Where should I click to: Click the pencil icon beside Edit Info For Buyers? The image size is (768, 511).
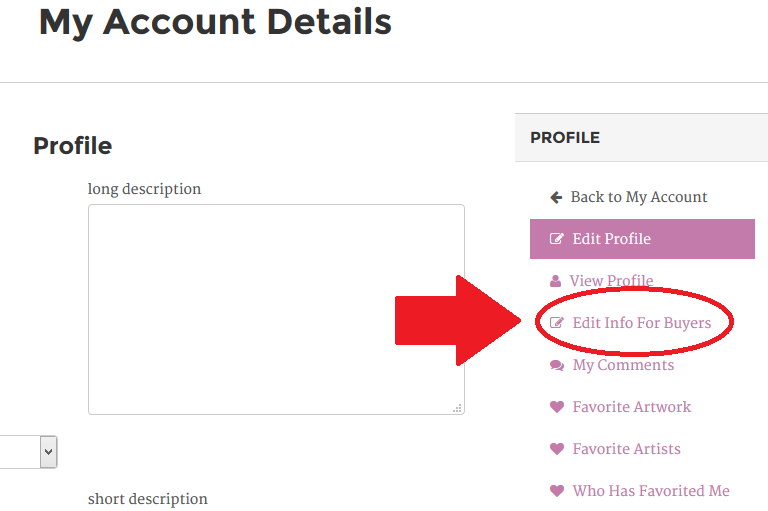point(557,324)
